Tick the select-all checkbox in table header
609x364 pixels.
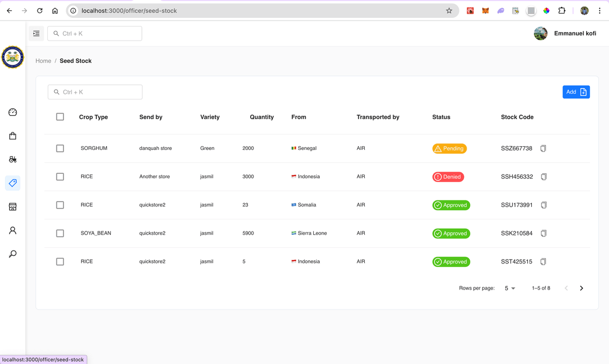pos(60,117)
